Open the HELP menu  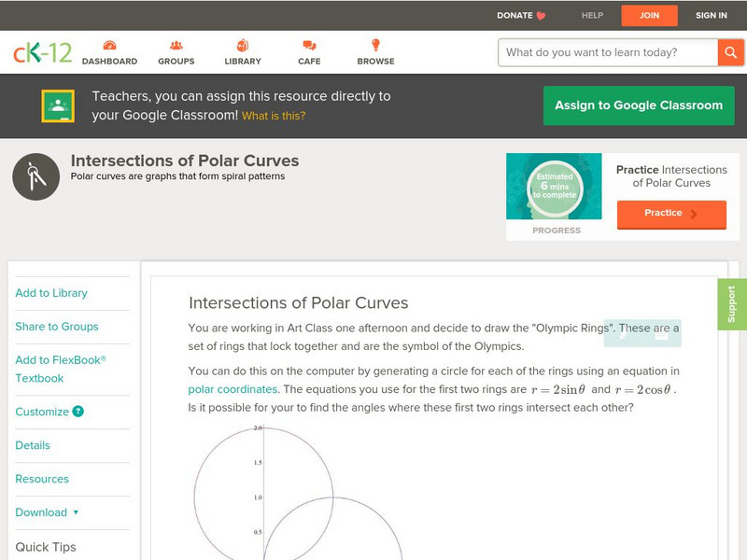592,15
